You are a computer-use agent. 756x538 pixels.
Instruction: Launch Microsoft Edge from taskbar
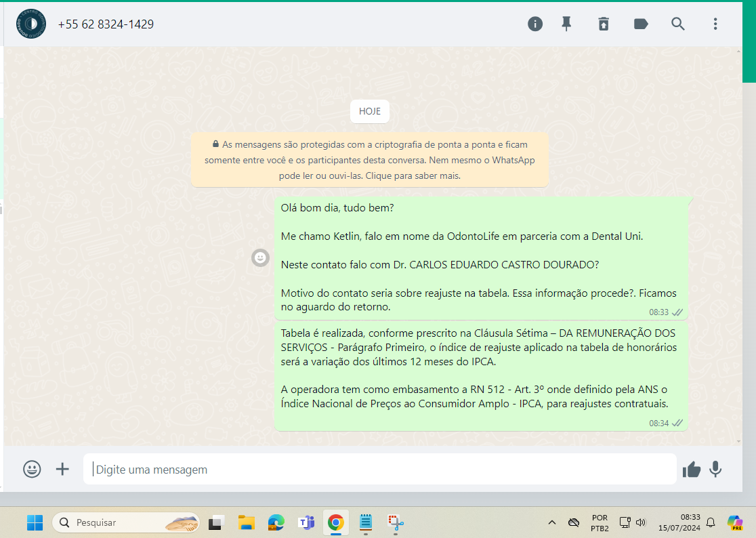276,522
